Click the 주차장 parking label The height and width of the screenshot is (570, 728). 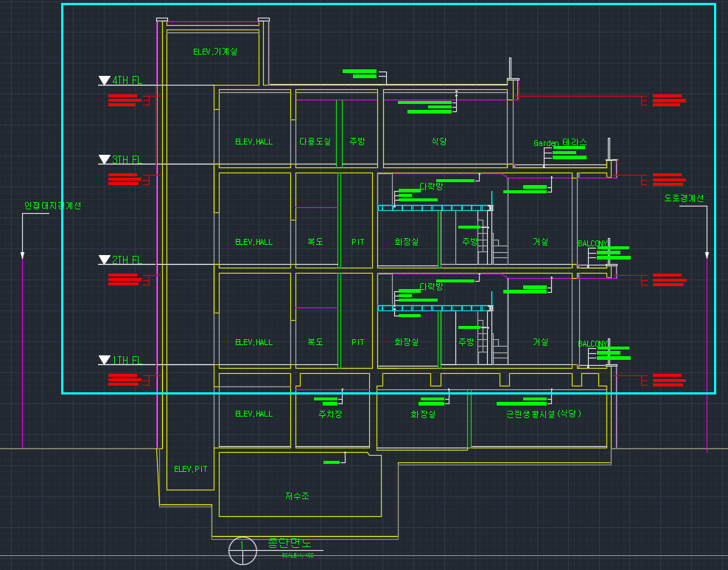tap(329, 414)
